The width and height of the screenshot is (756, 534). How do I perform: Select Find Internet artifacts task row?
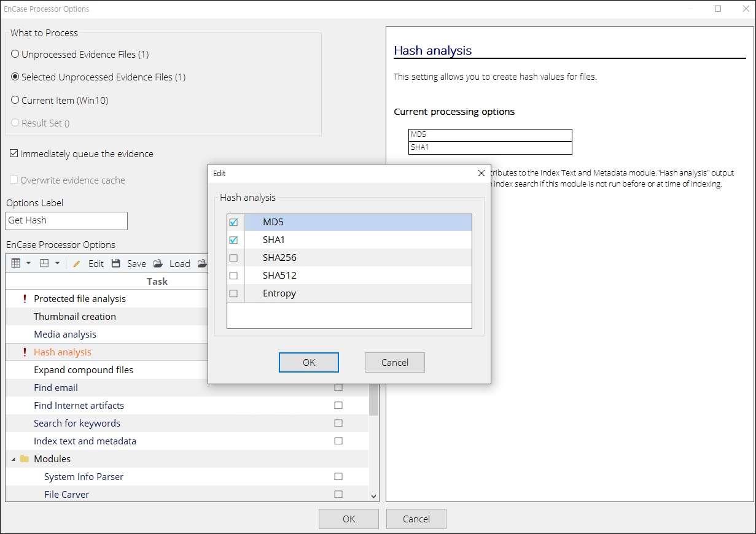pos(187,406)
